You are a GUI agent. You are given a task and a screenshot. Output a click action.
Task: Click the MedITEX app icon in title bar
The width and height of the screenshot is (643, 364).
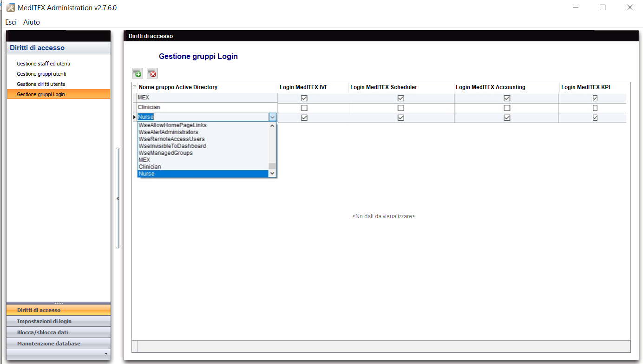(10, 7)
